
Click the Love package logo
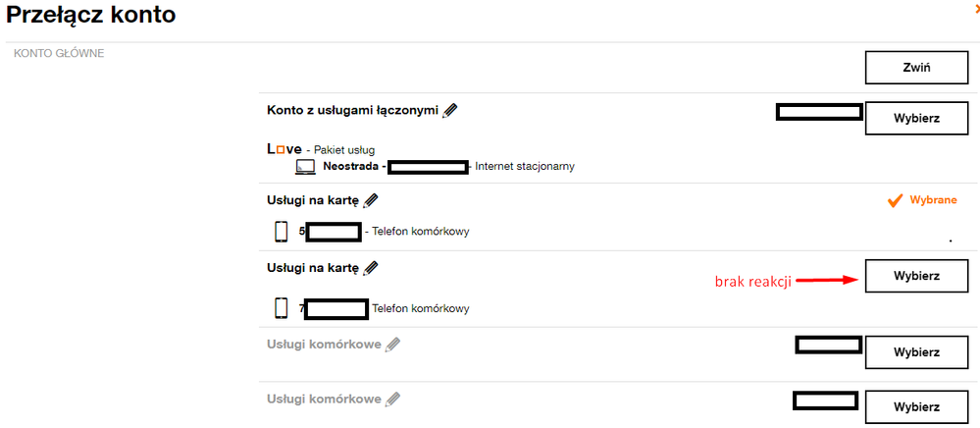pyautogui.click(x=284, y=148)
